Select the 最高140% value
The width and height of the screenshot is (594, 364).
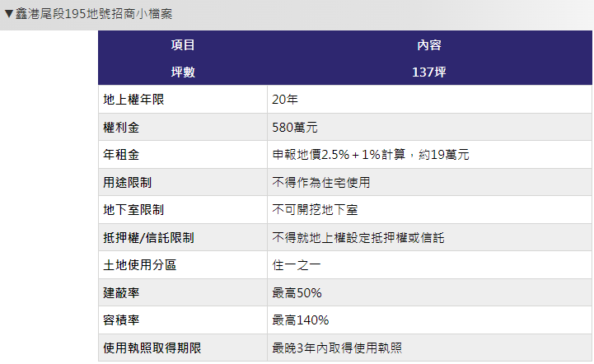pos(301,320)
